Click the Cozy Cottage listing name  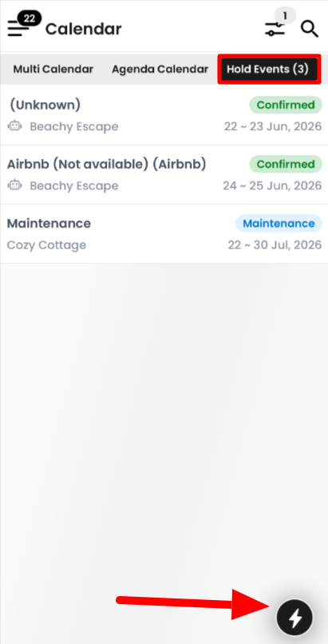(46, 245)
